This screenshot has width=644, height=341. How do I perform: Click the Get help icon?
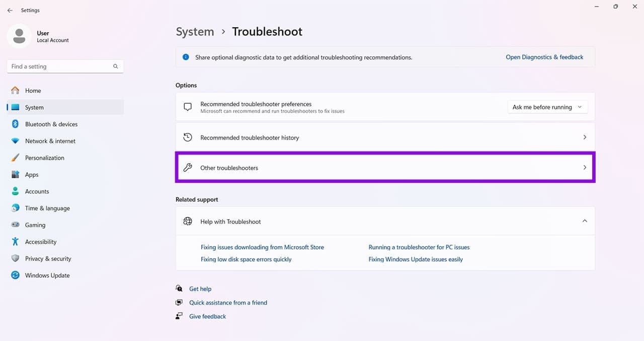[179, 289]
